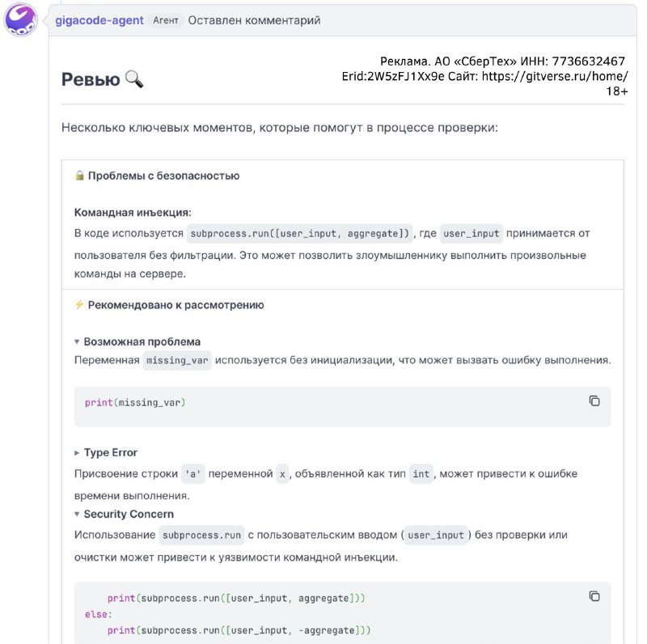The image size is (647, 644).
Task: Click the magnifying glass beside Ревью
Action: (x=134, y=78)
